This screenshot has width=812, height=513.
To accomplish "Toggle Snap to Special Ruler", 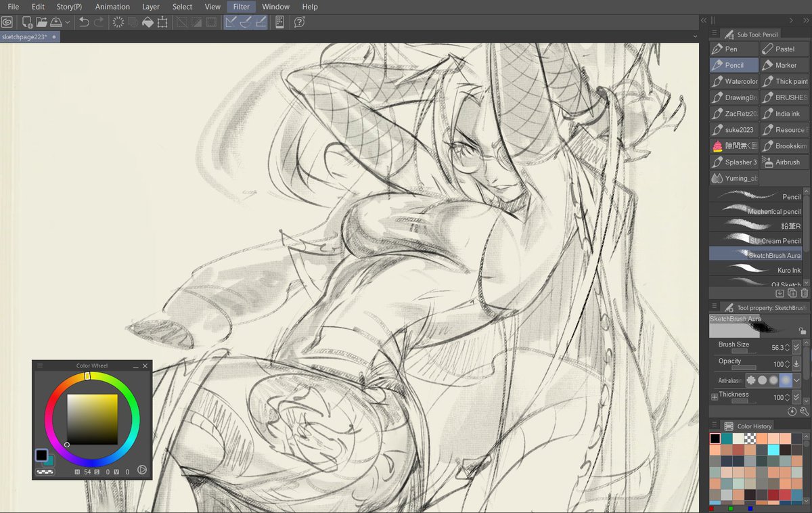I will tap(246, 22).
